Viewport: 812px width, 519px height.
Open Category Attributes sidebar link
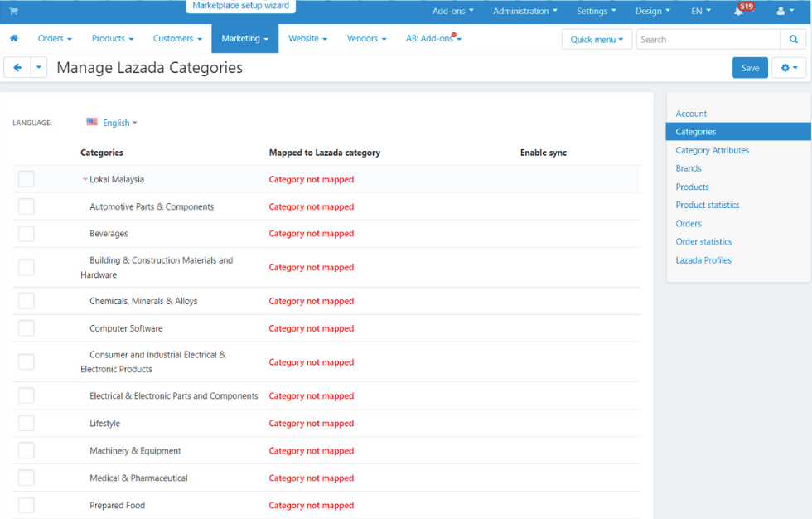(712, 150)
